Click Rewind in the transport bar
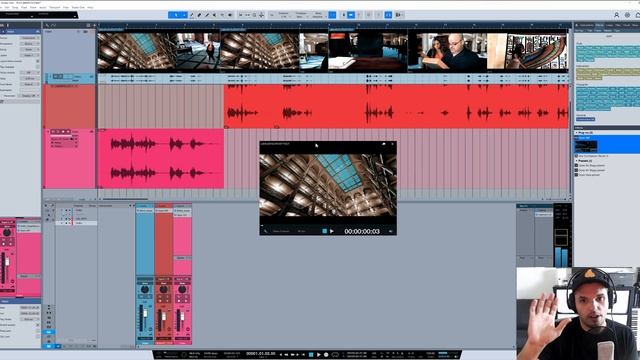This screenshot has width=640, height=360. (286, 355)
